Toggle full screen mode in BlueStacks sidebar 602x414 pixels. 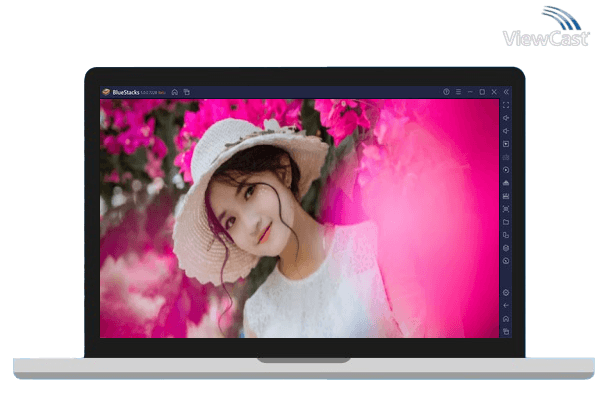pyautogui.click(x=506, y=105)
